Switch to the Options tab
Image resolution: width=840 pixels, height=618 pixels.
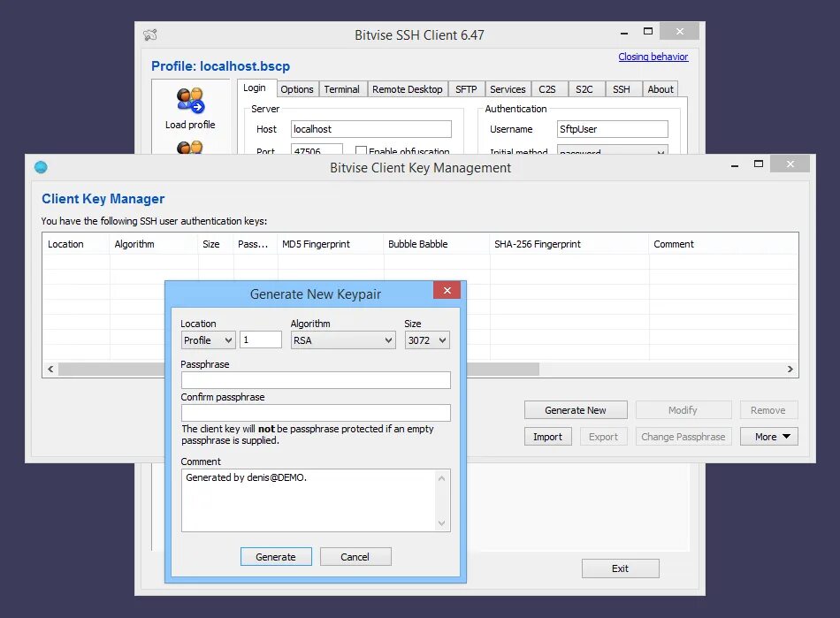click(x=297, y=89)
